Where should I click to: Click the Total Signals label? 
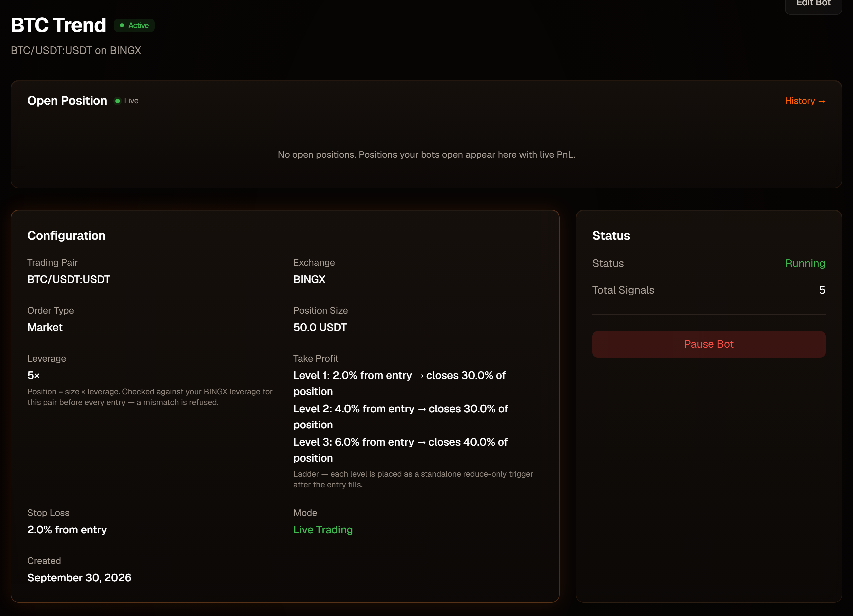pos(623,290)
